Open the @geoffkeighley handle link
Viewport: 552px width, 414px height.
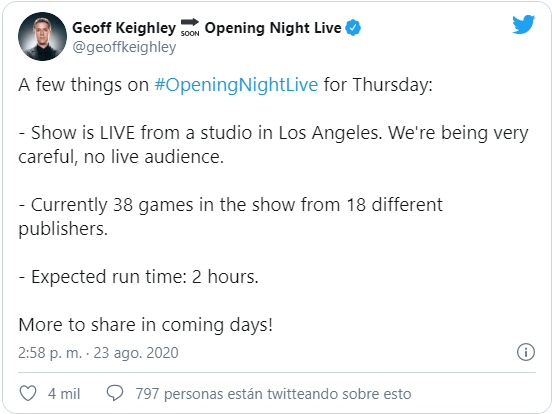tap(124, 47)
